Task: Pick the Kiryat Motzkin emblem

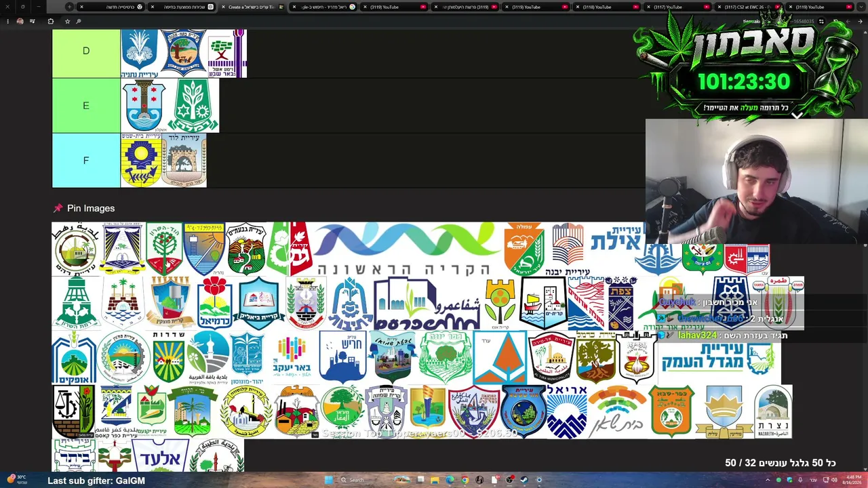Action: (x=170, y=303)
